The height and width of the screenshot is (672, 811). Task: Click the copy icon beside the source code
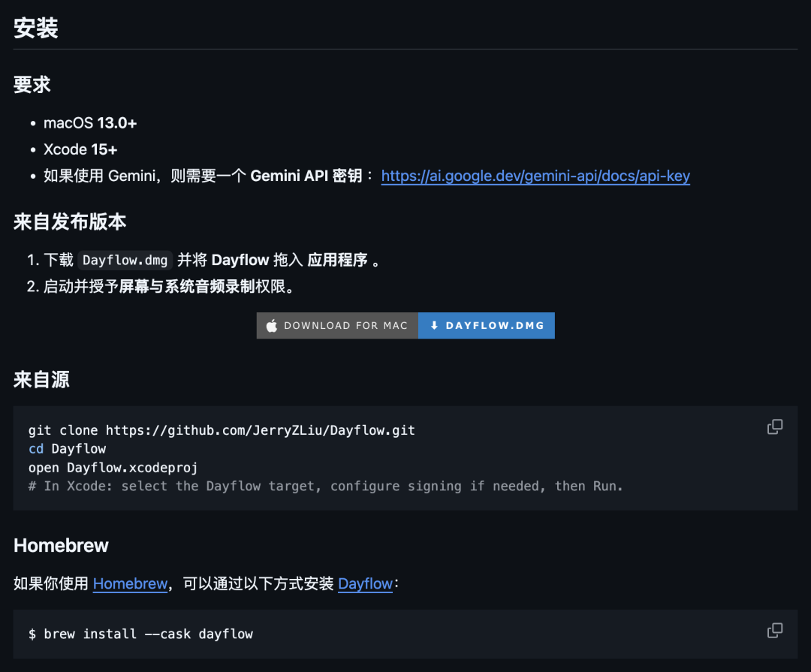coord(775,426)
